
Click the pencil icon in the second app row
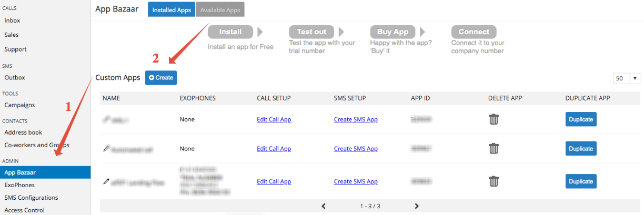point(106,149)
